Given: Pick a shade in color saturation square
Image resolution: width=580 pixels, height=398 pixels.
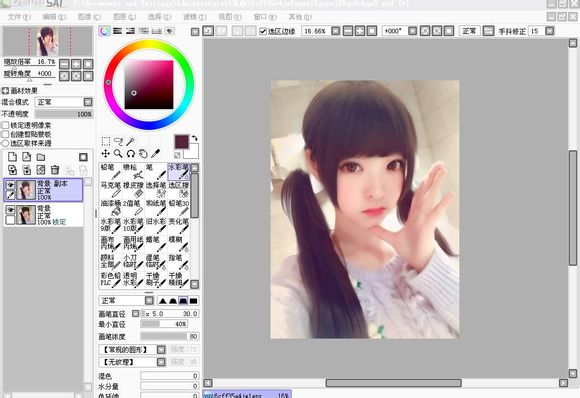Looking at the screenshot, I should tap(149, 85).
